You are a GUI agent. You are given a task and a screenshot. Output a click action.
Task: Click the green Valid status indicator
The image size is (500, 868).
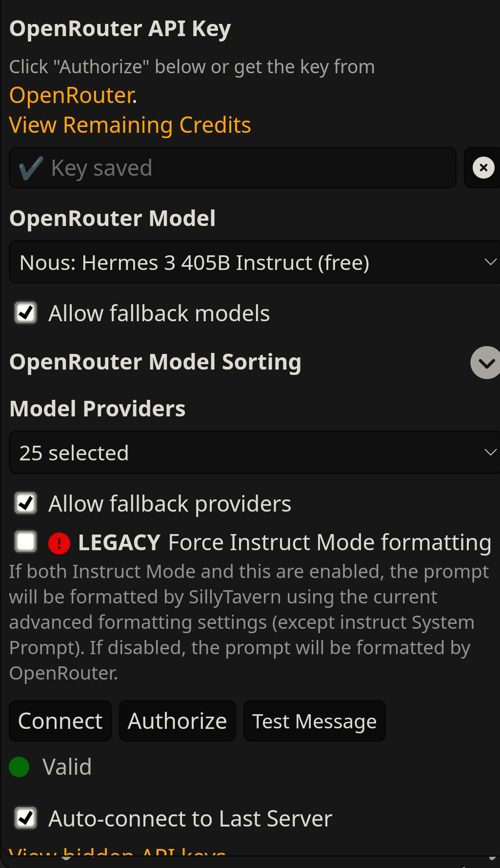(20, 766)
